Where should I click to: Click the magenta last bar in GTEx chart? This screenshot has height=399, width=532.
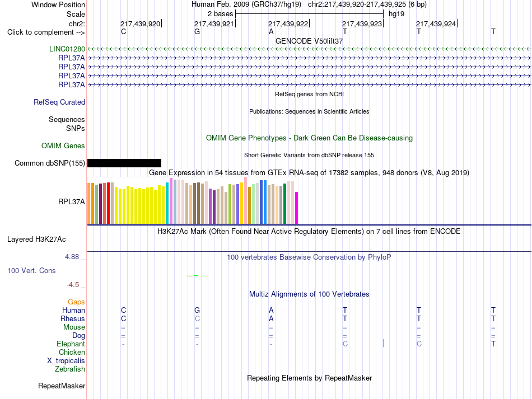[297, 208]
